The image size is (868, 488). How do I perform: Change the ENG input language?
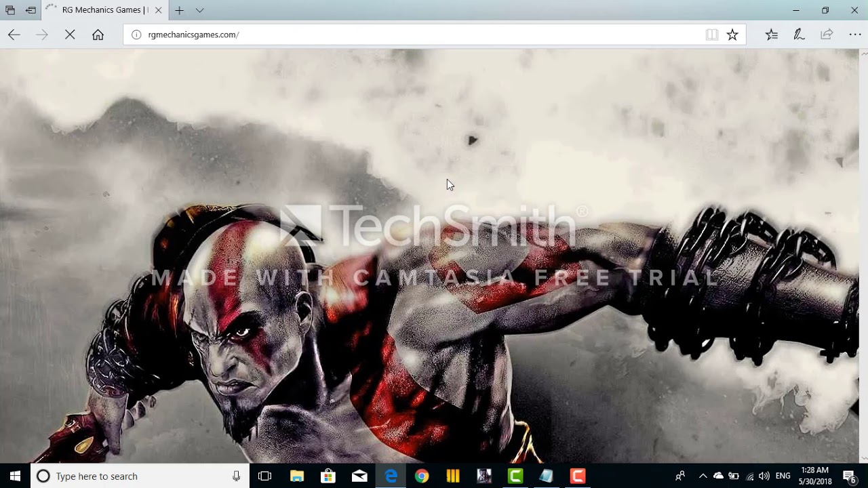783,476
